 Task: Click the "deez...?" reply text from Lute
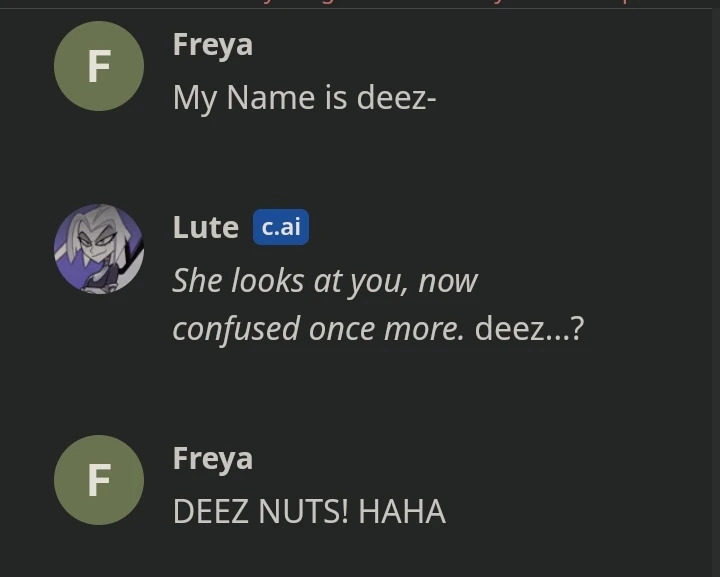(529, 329)
